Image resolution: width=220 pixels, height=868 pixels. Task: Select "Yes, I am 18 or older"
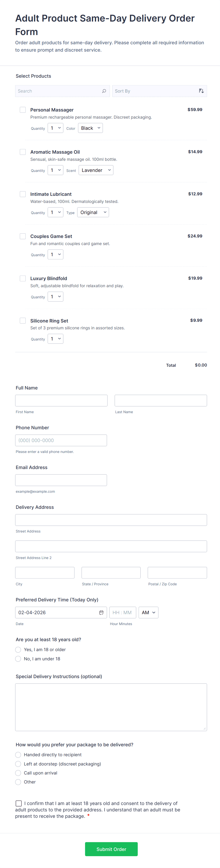[x=18, y=650]
